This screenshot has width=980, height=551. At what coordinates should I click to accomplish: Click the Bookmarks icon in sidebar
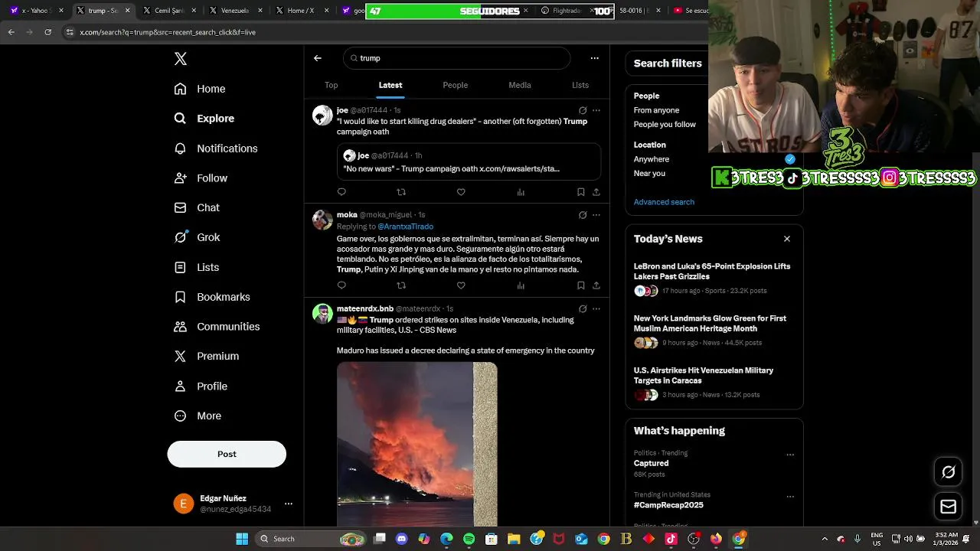tap(180, 297)
